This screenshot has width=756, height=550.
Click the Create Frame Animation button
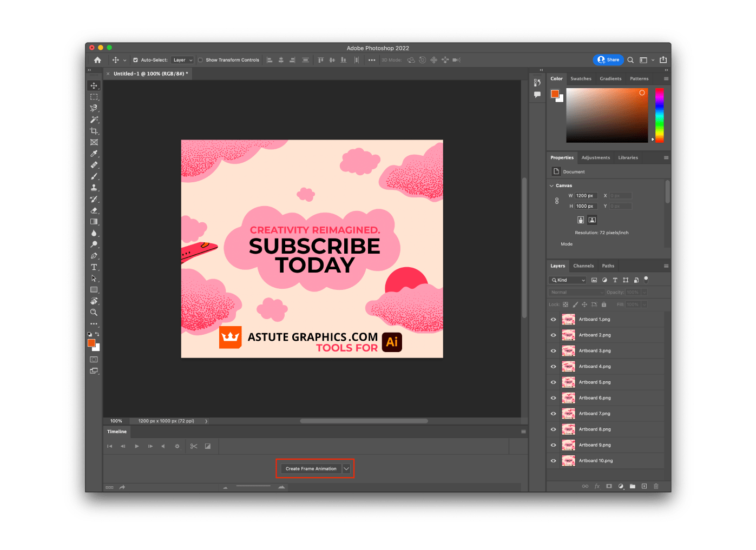tap(311, 468)
